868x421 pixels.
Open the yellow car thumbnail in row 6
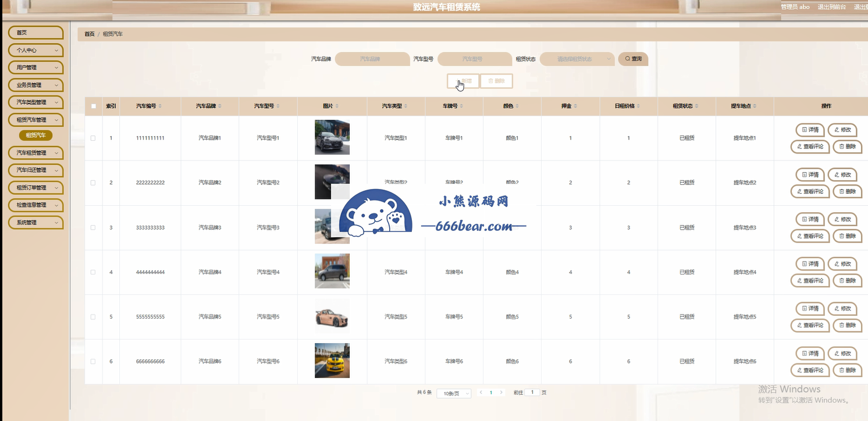tap(332, 361)
